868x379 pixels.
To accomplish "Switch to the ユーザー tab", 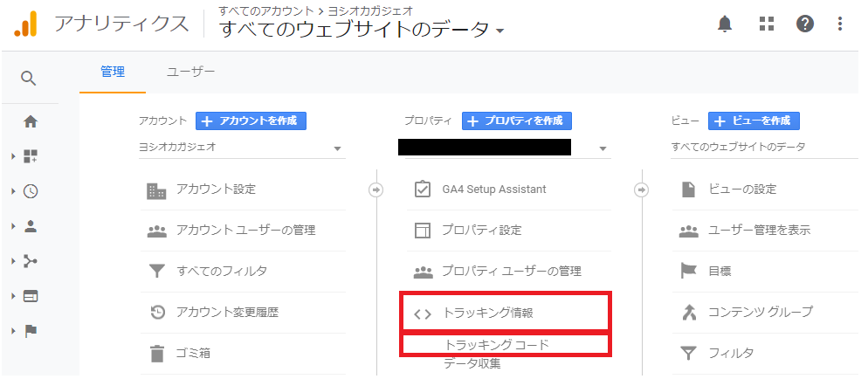I will click(190, 72).
